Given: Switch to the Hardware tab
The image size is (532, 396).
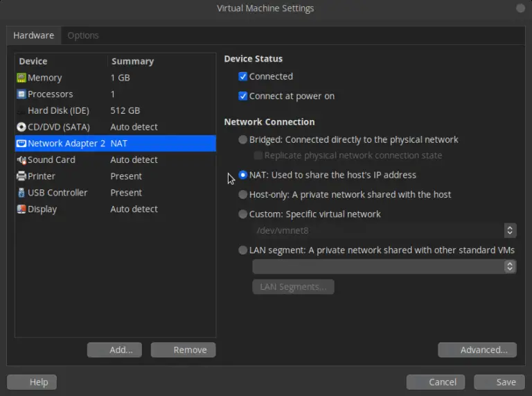Looking at the screenshot, I should tap(33, 35).
